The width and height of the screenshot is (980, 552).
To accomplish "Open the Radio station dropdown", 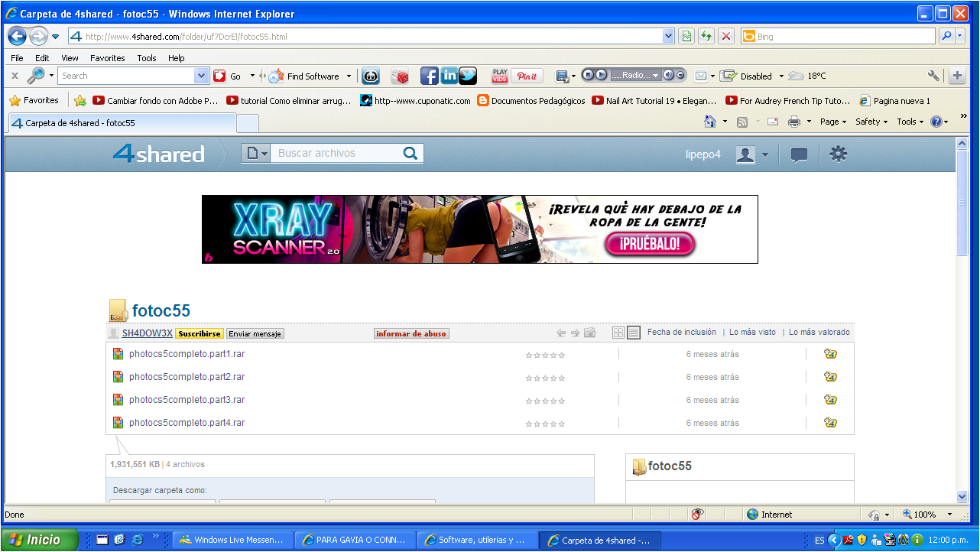I will [x=655, y=75].
